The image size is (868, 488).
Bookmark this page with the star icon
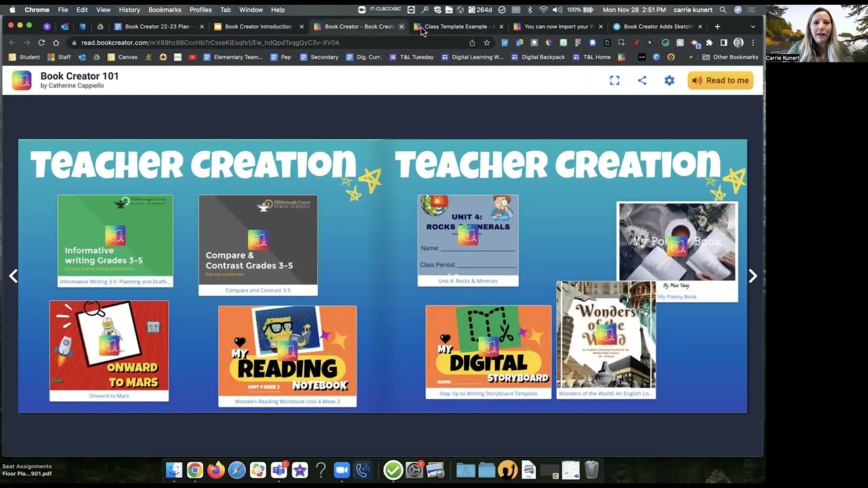click(486, 42)
